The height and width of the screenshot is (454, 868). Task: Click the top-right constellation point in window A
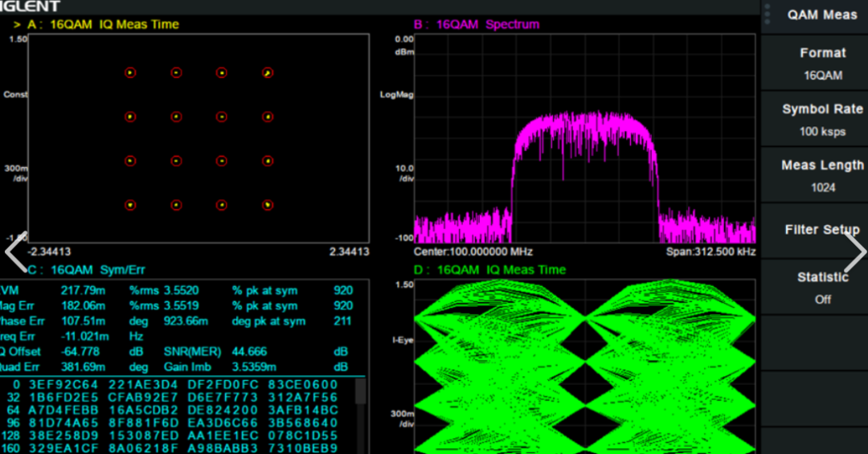click(x=268, y=72)
